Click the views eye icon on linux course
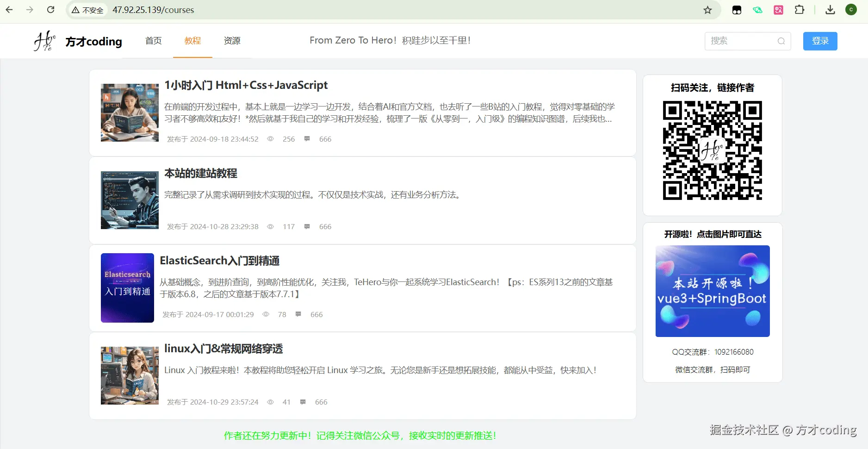 [x=271, y=402]
